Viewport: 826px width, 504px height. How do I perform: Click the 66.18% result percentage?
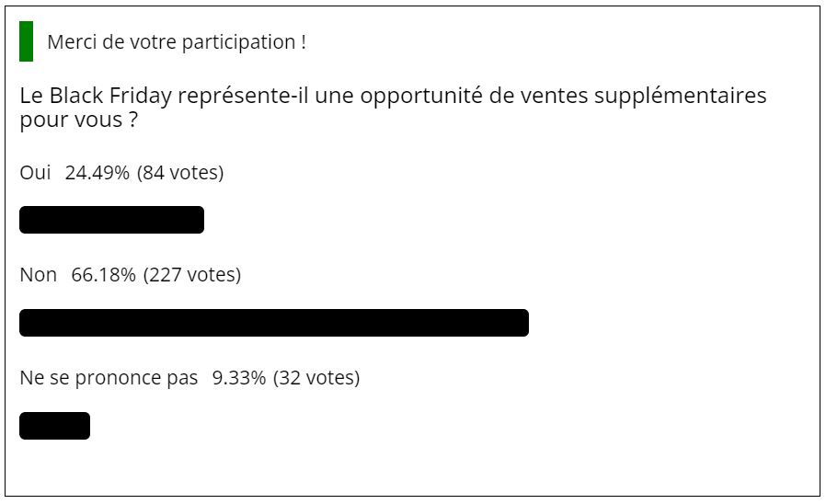point(104,275)
